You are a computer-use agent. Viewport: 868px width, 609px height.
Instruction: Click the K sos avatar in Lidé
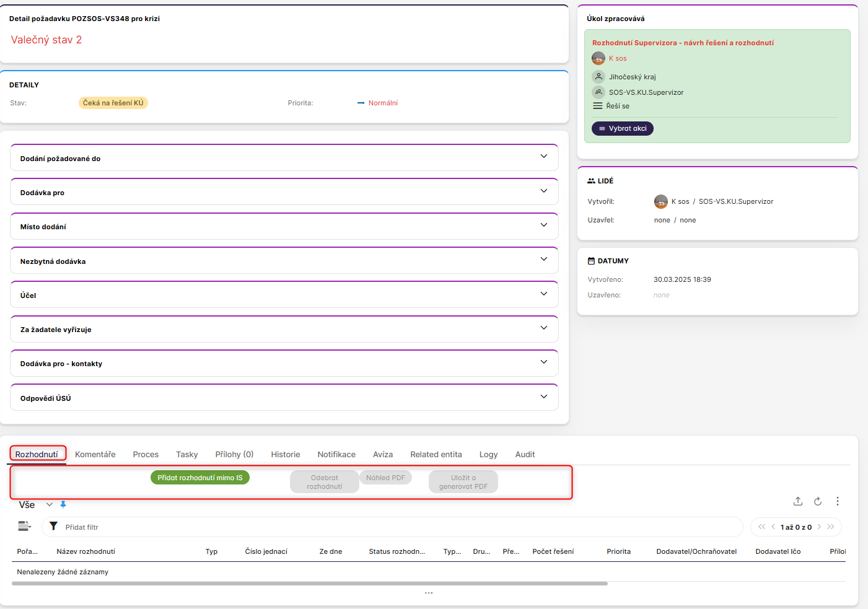[661, 201]
